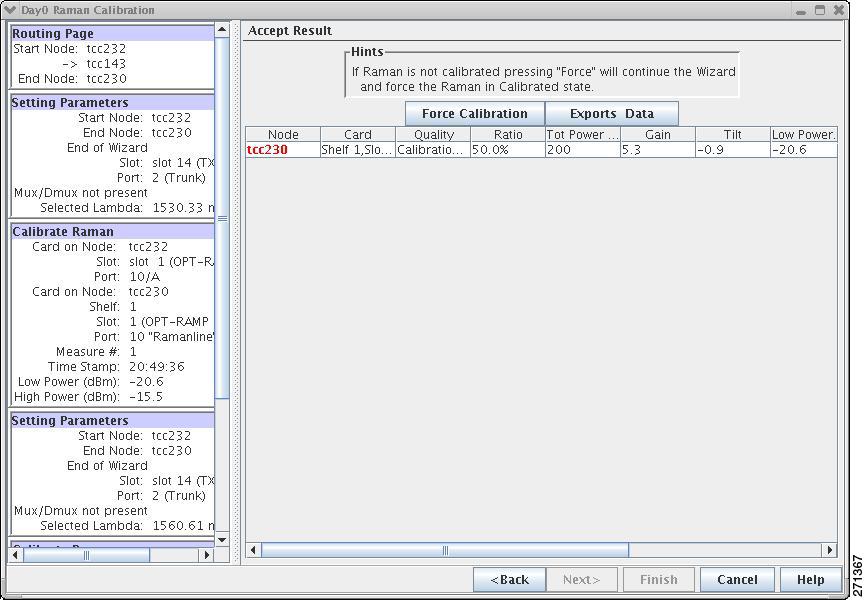Open the window menu icon in title bar
The height and width of the screenshot is (600, 865).
pyautogui.click(x=10, y=10)
